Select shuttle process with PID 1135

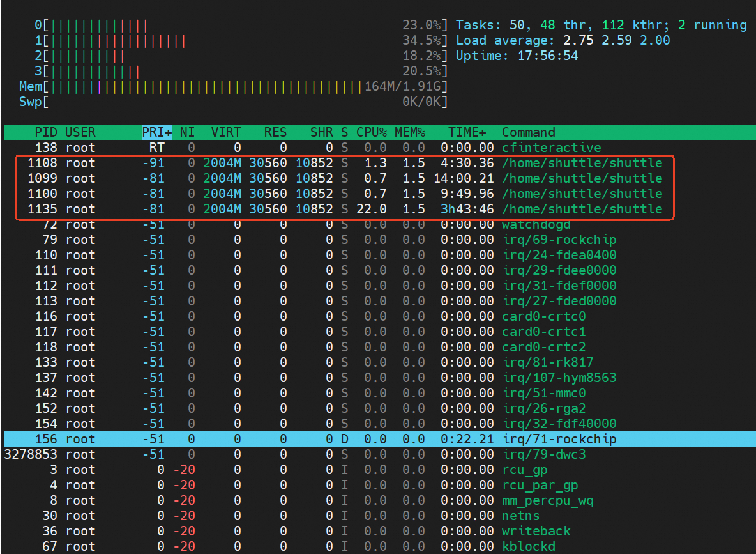point(379,209)
